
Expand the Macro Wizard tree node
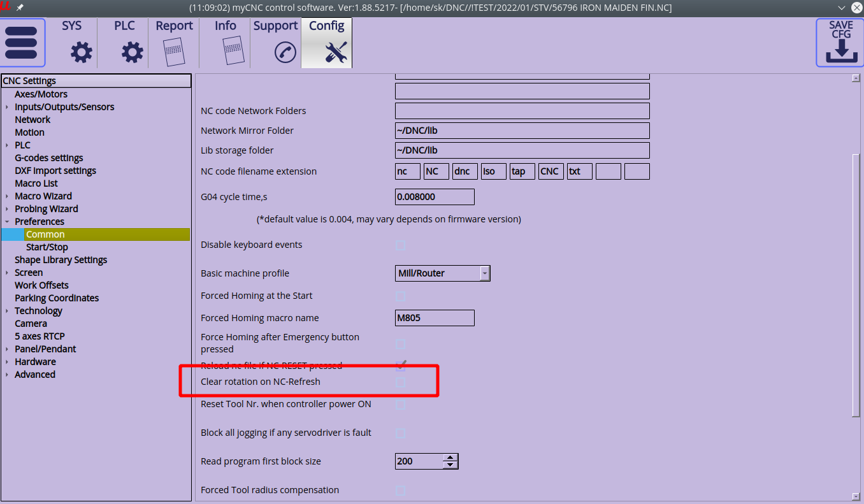7,196
